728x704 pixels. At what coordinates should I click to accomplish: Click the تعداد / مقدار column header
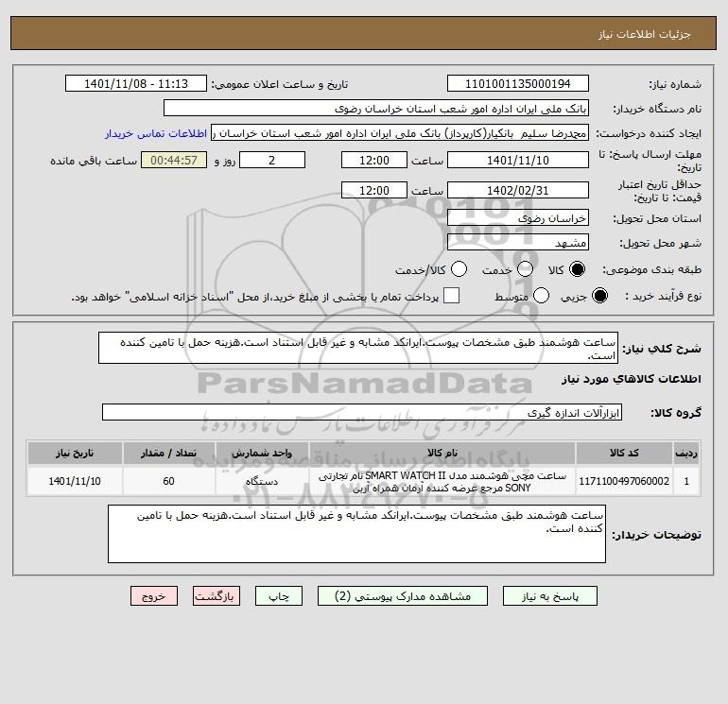(169, 453)
